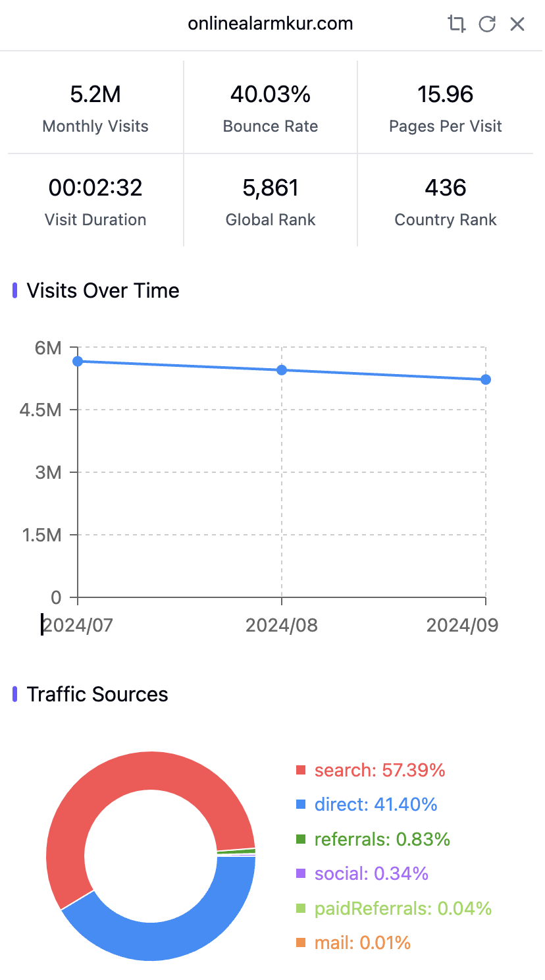
Task: Click the crop screenshot icon
Action: coord(456,24)
